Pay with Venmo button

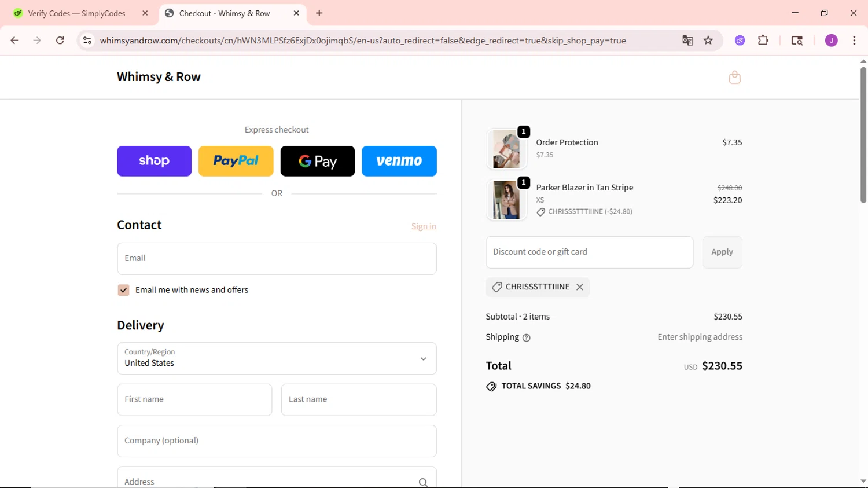coord(399,161)
